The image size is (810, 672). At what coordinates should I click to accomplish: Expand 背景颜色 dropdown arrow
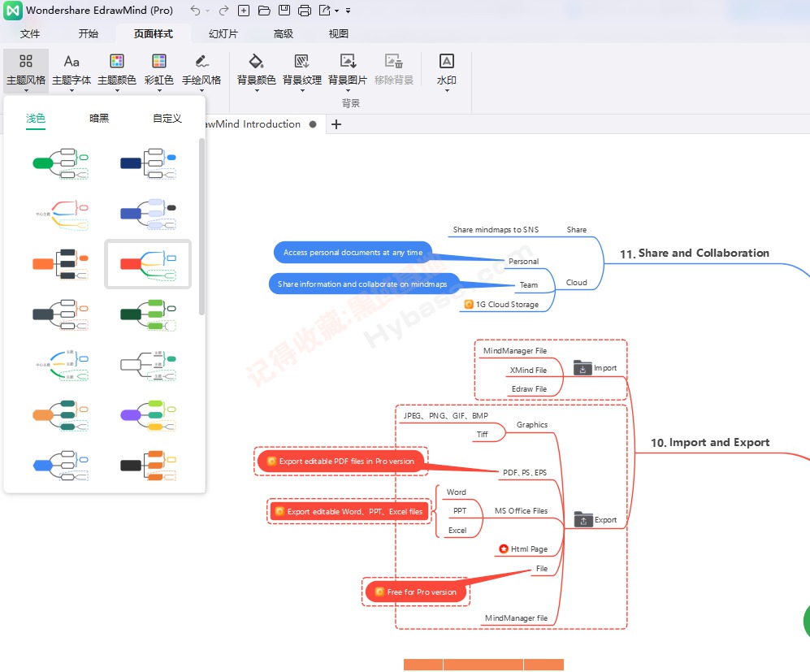coord(256,91)
